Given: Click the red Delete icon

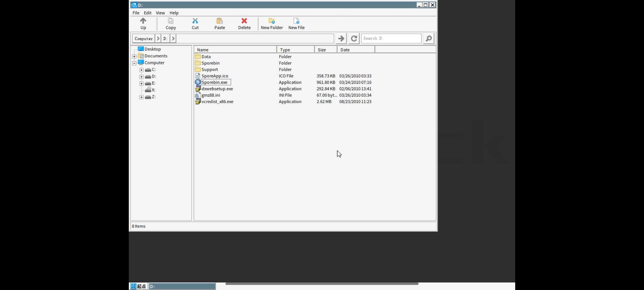Looking at the screenshot, I should pyautogui.click(x=244, y=21).
